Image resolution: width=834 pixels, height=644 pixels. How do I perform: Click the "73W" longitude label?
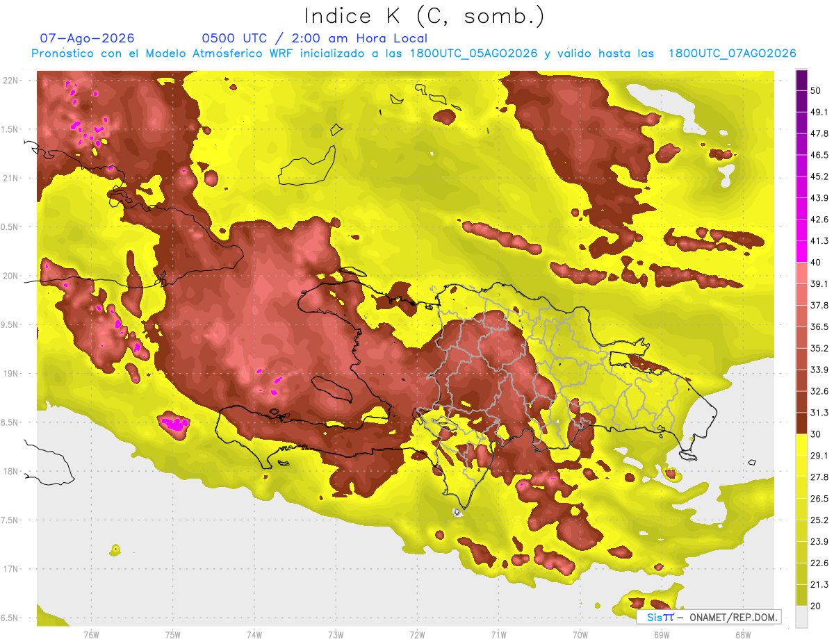(336, 635)
